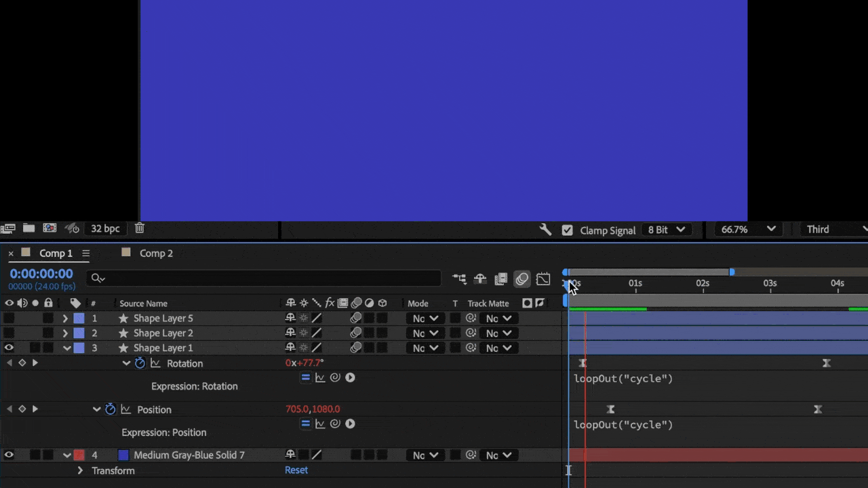Show post-expression graph for Position expression

320,424
